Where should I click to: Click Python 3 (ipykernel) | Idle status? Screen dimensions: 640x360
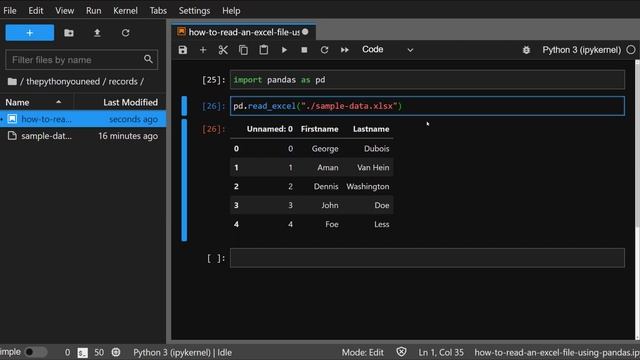click(182, 352)
